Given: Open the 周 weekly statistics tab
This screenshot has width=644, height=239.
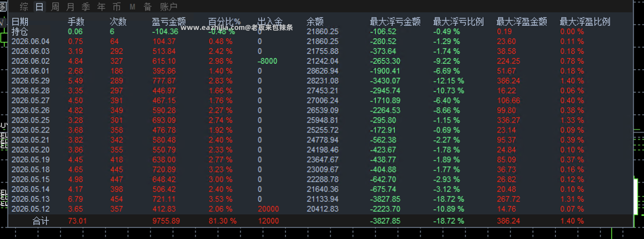Looking at the screenshot, I should pos(55,7).
